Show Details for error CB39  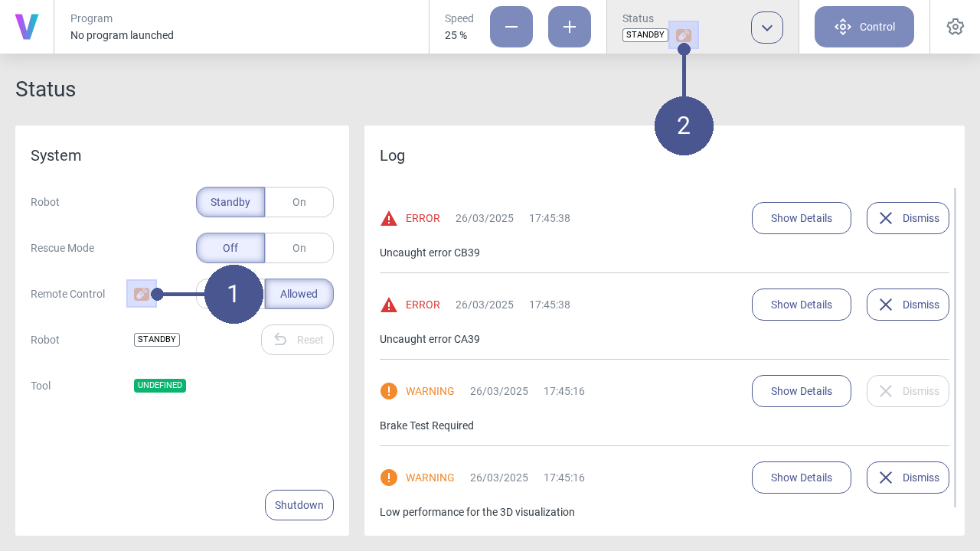(x=801, y=218)
